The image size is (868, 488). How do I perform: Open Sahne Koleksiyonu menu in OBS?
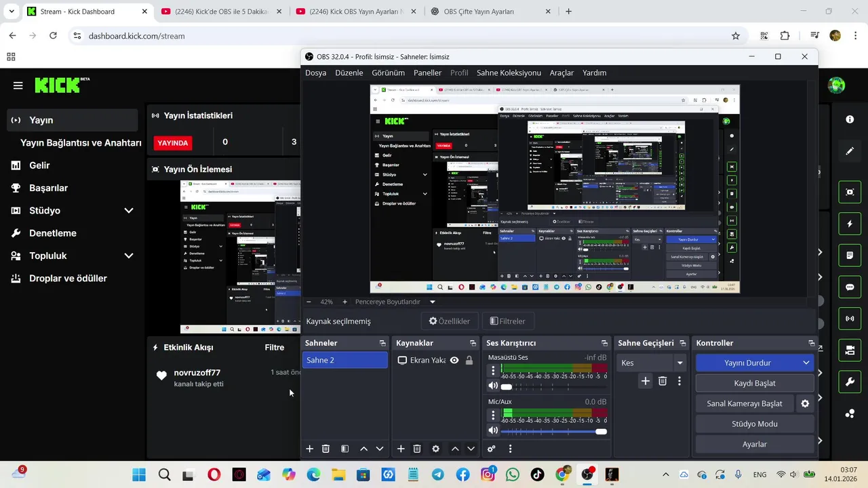[509, 73]
